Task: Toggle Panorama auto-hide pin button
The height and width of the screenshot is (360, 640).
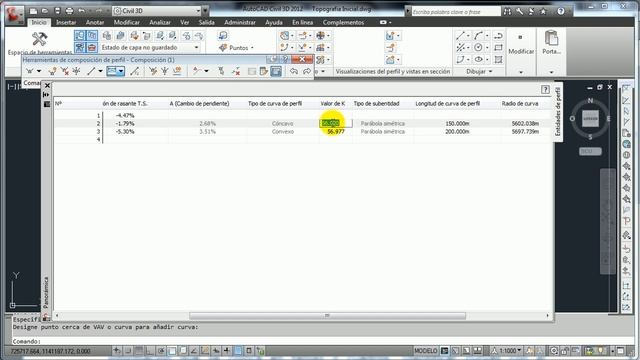Action: 46,95
